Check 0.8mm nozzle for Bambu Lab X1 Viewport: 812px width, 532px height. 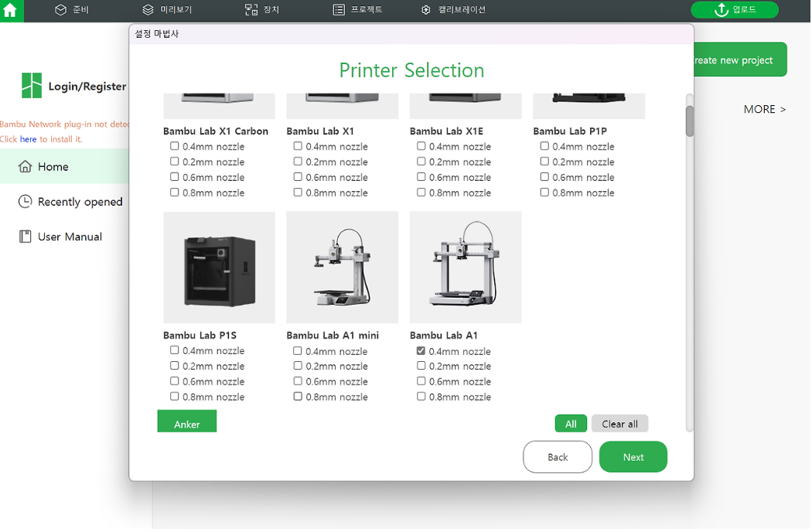[298, 193]
